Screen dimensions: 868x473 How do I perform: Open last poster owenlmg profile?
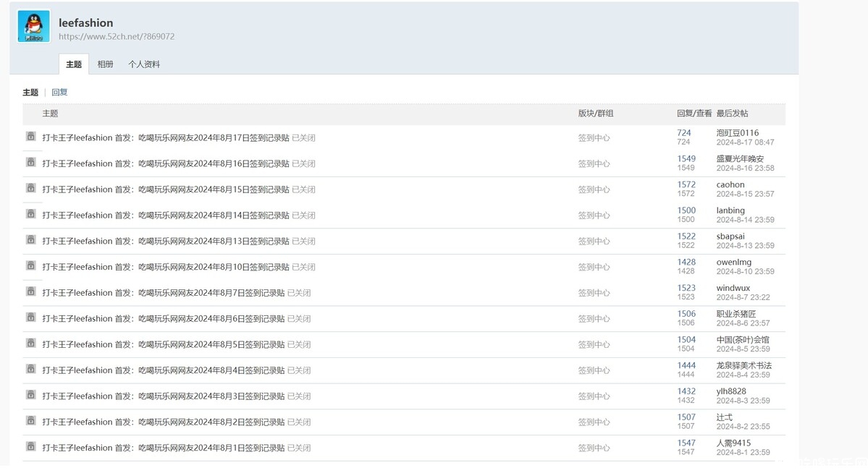click(x=733, y=262)
